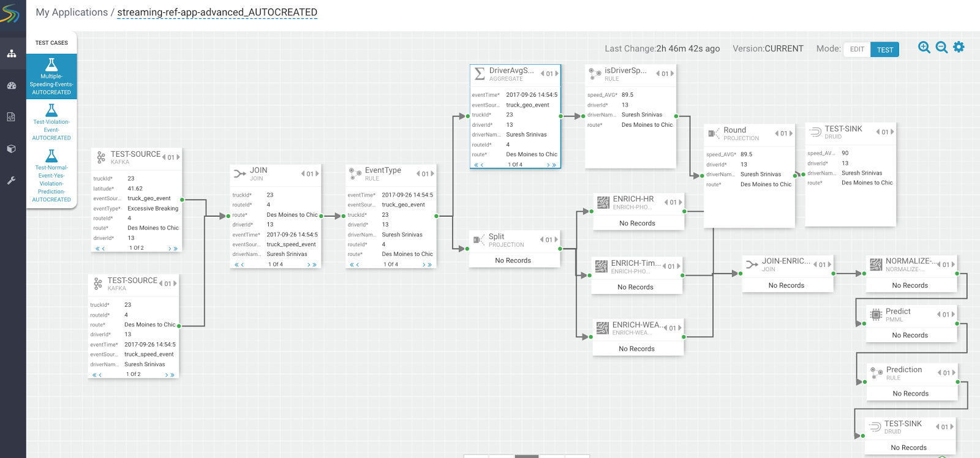Click the merge icon on the JOIN node
The width and height of the screenshot is (980, 458).
coord(240,174)
